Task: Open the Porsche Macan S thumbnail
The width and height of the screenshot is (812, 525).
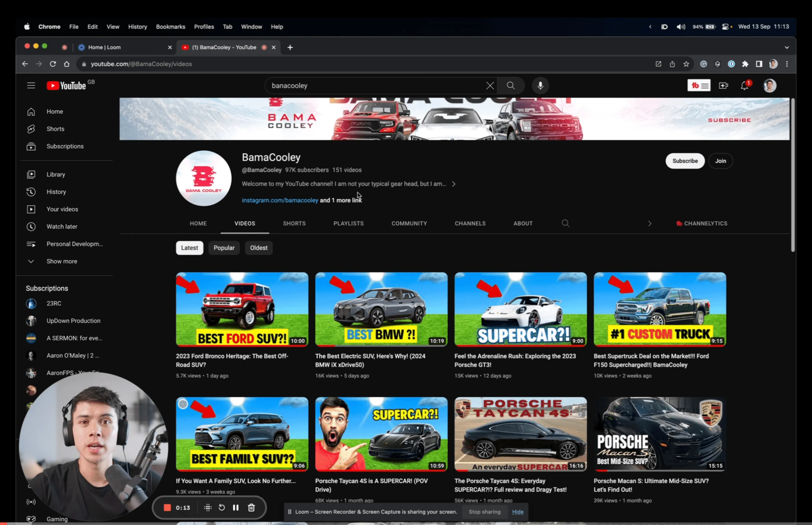Action: [x=659, y=434]
